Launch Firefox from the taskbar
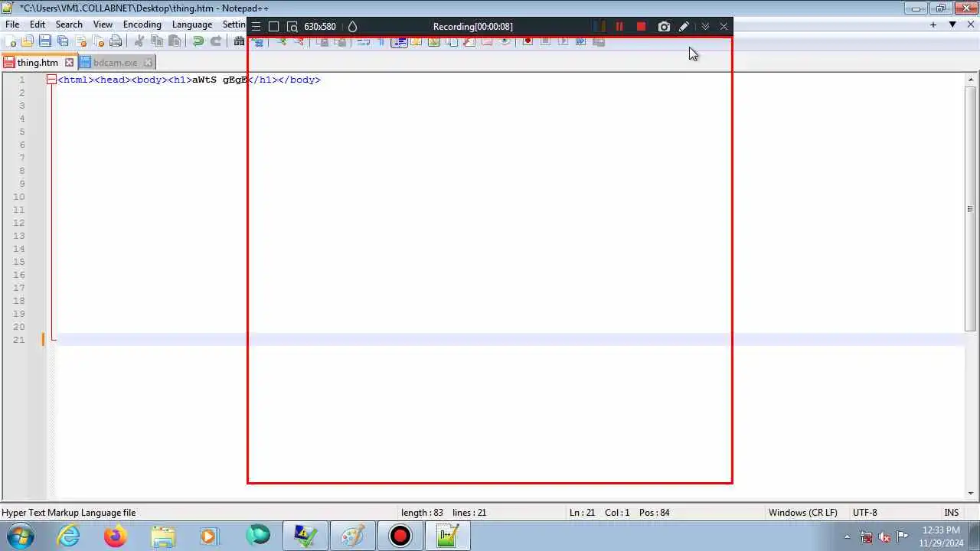 pyautogui.click(x=116, y=536)
